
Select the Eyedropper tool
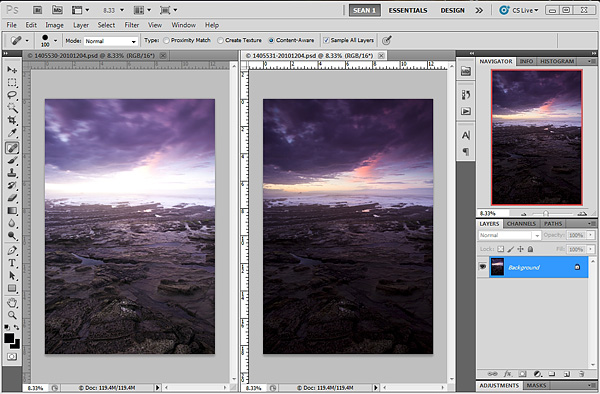(12, 133)
